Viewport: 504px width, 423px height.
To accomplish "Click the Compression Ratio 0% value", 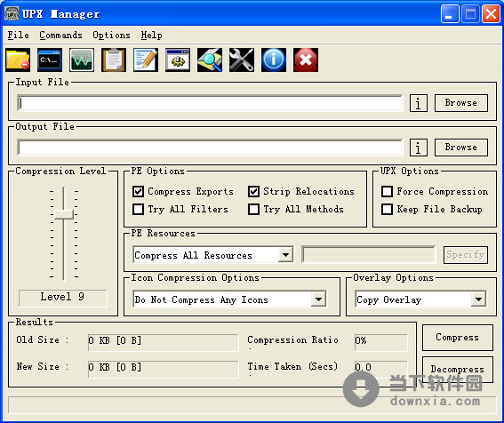I will click(x=381, y=342).
